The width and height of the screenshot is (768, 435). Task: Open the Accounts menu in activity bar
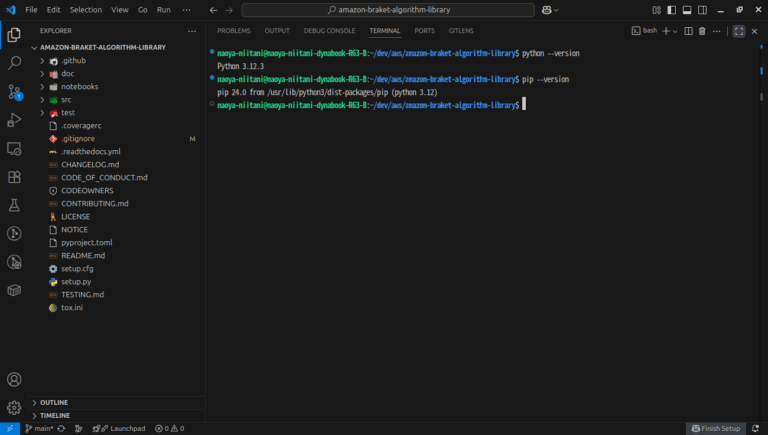click(14, 380)
